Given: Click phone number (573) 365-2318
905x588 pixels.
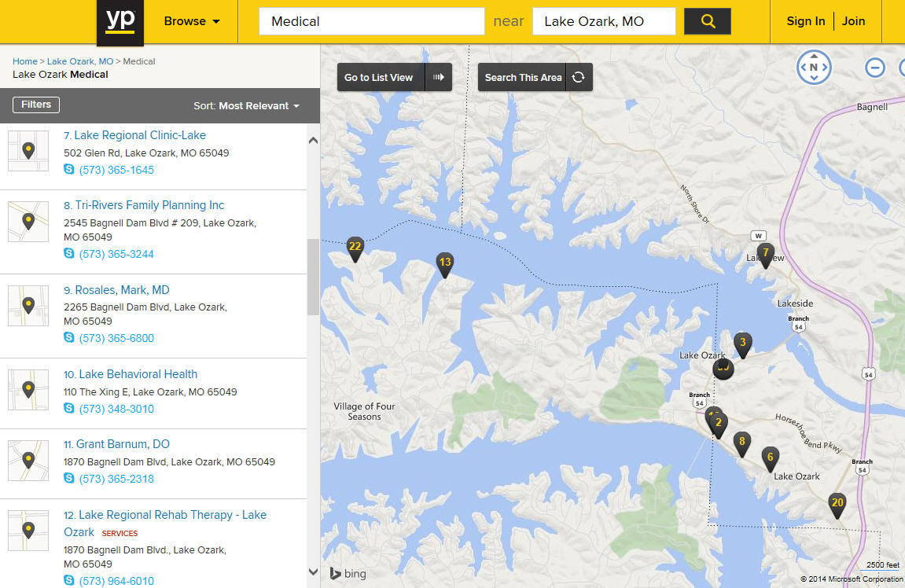Looking at the screenshot, I should pyautogui.click(x=116, y=479).
